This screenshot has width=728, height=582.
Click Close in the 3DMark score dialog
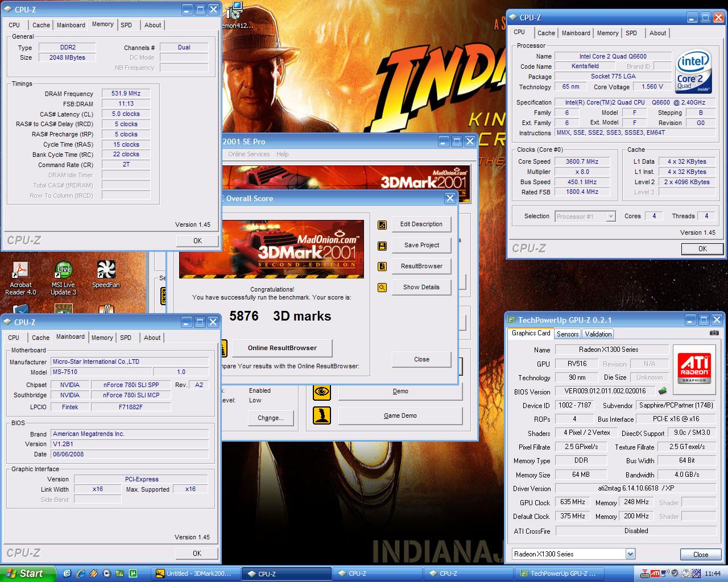(x=421, y=359)
